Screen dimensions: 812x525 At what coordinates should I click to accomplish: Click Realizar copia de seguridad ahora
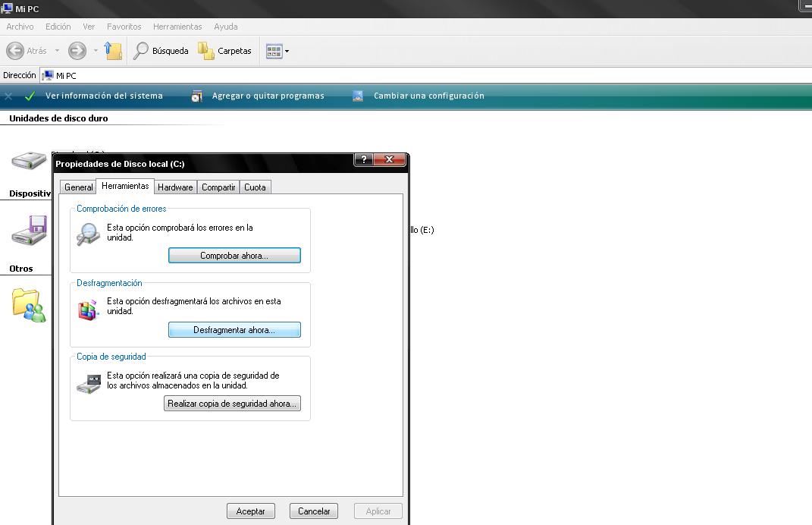[232, 404]
